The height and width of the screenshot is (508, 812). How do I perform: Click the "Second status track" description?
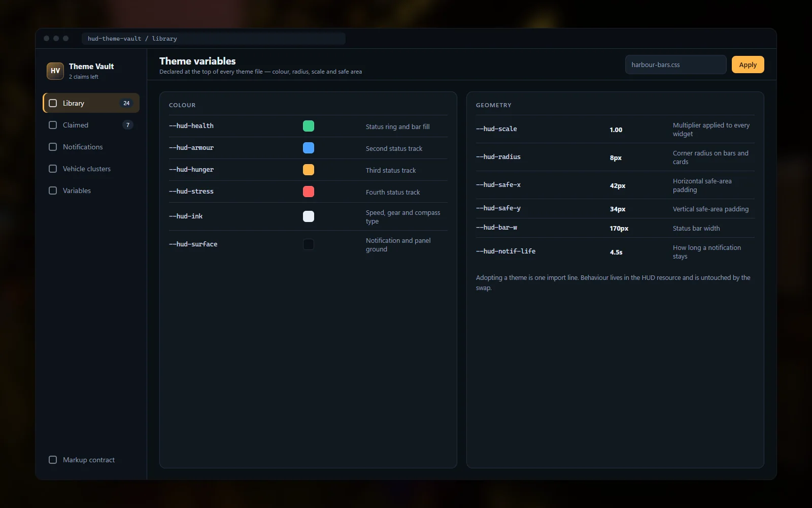(x=394, y=149)
